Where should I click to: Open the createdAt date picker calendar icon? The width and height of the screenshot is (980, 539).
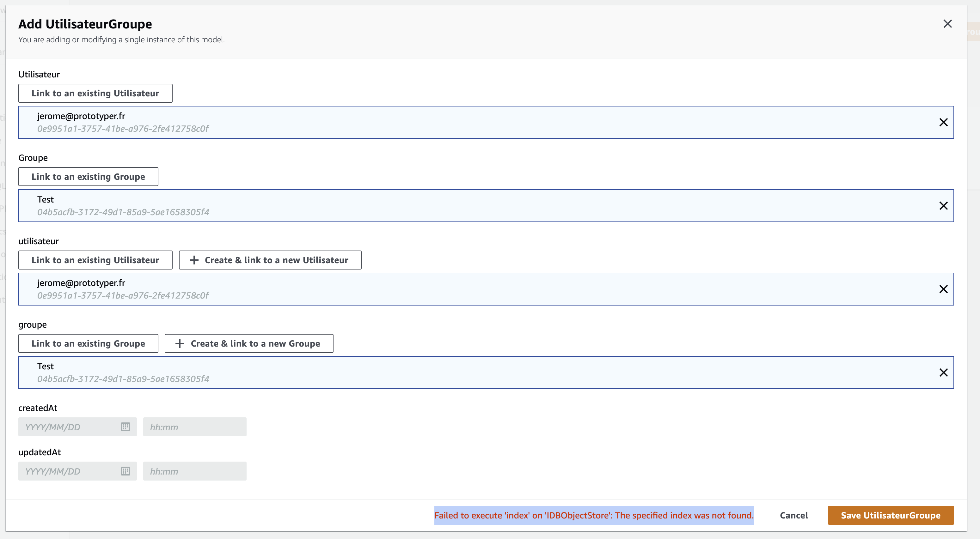point(126,427)
